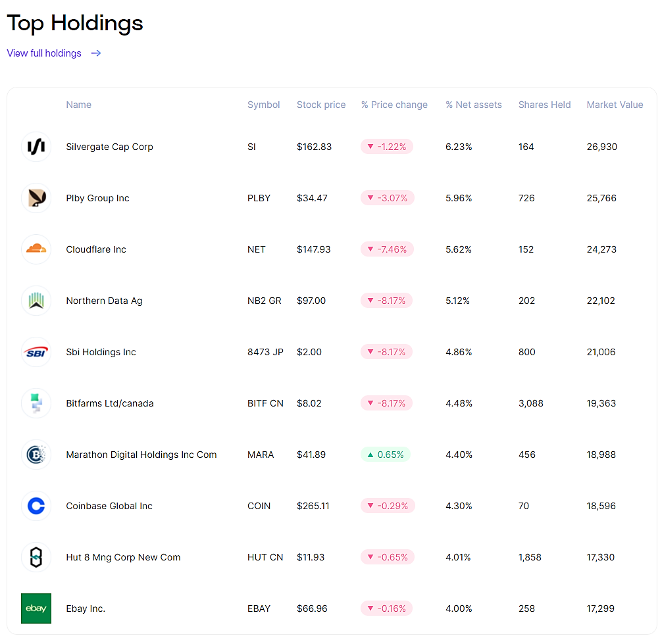Viewport: 660px width, 644px height.
Task: Click the 6.23% net assets value
Action: [459, 147]
